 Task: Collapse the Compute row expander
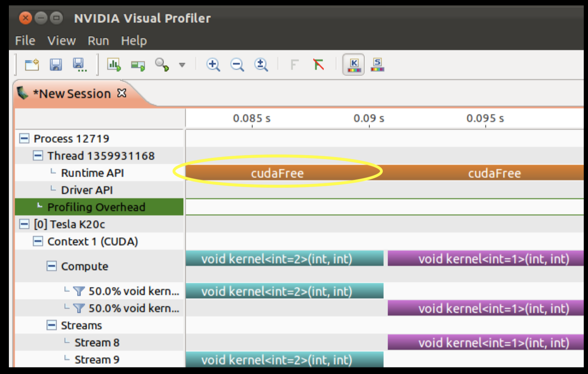pyautogui.click(x=51, y=266)
